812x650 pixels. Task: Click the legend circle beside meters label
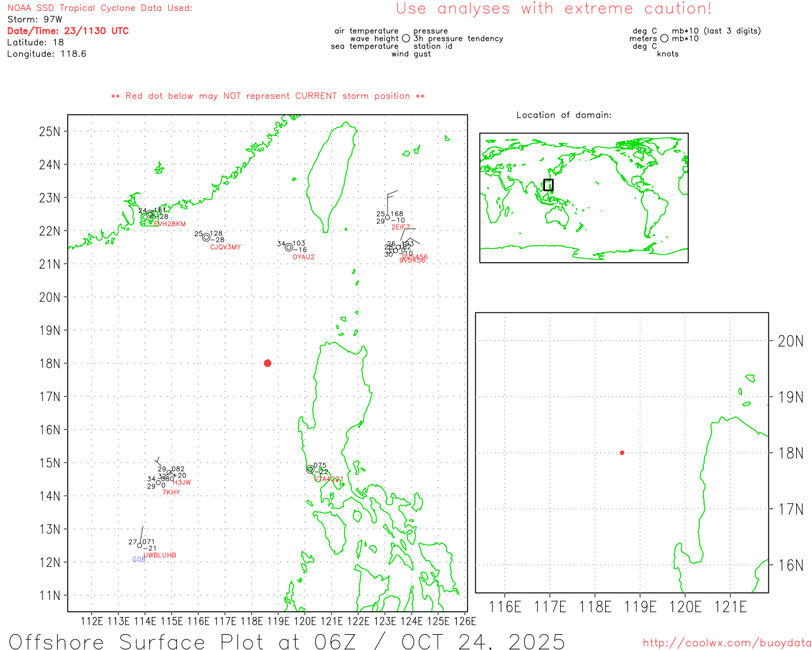pyautogui.click(x=664, y=39)
